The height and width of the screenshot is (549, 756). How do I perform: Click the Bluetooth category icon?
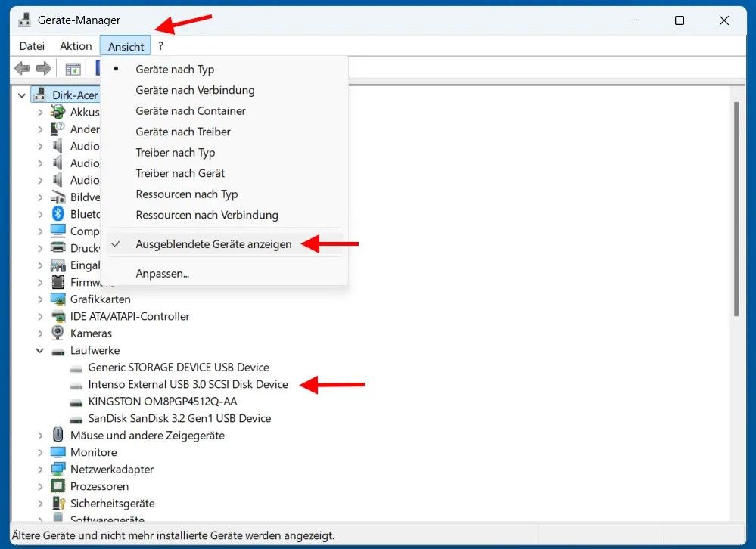click(58, 214)
